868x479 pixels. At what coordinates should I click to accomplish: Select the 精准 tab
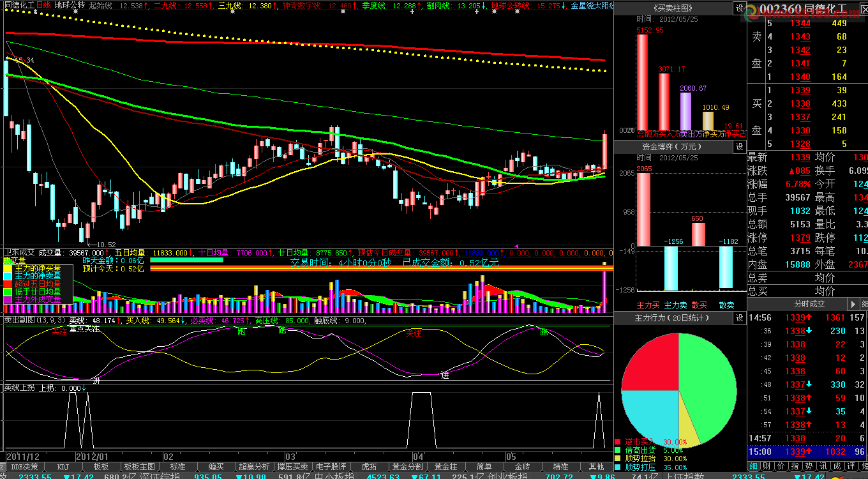point(560,466)
